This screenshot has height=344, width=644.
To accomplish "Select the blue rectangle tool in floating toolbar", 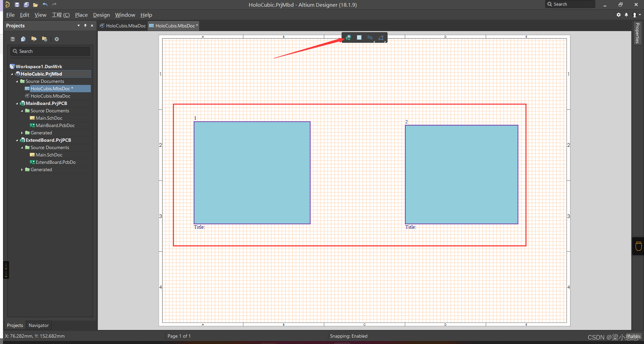I will 359,37.
